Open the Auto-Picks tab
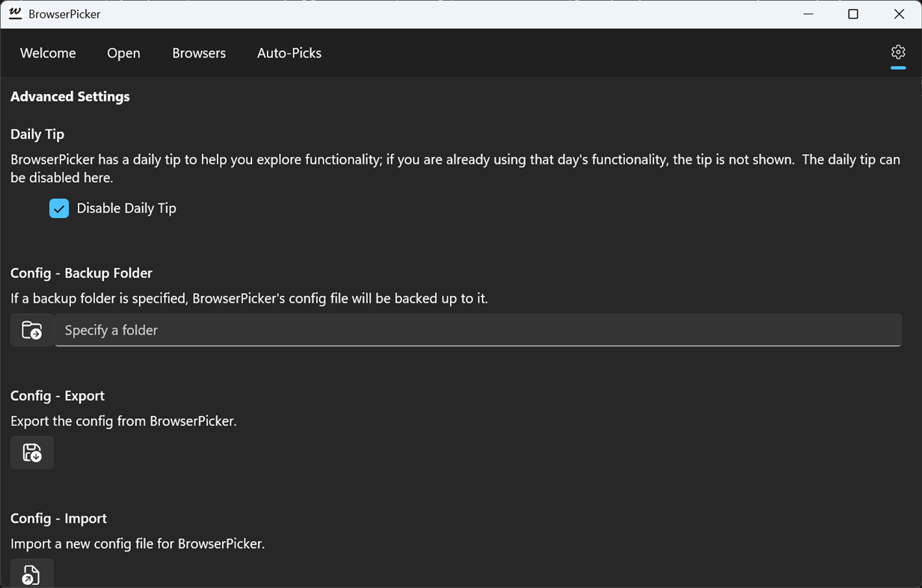 [x=289, y=52]
